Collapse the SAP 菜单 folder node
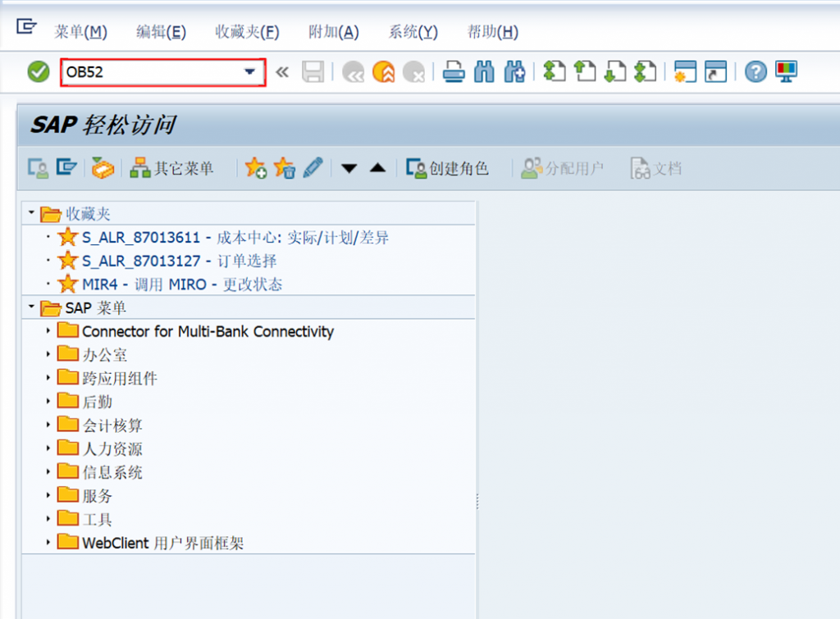 tap(31, 307)
